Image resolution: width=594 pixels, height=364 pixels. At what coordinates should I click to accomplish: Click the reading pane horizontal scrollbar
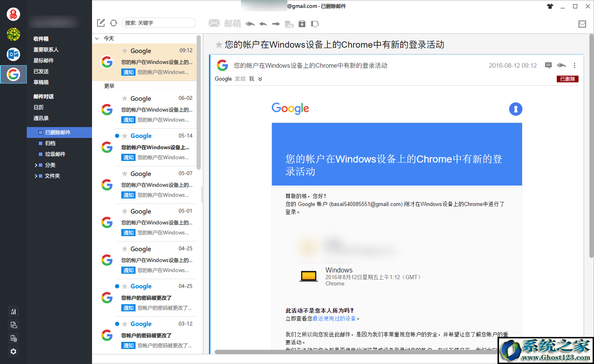pos(356,352)
